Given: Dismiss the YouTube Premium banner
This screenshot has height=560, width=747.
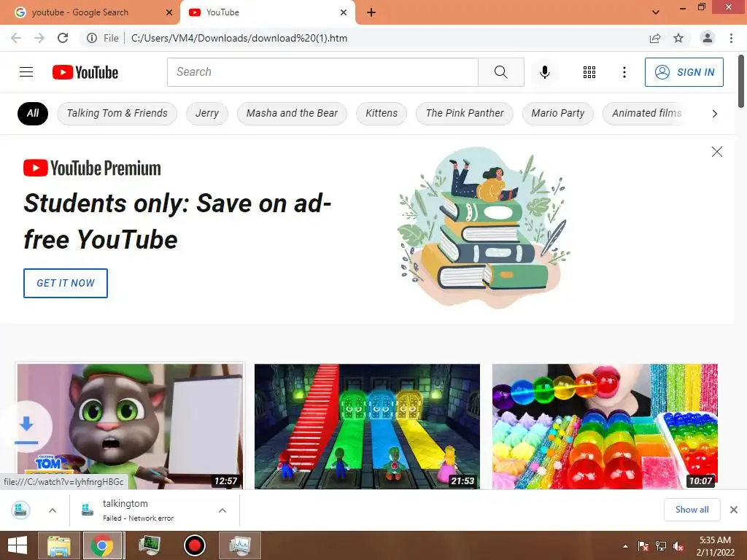Looking at the screenshot, I should [716, 152].
